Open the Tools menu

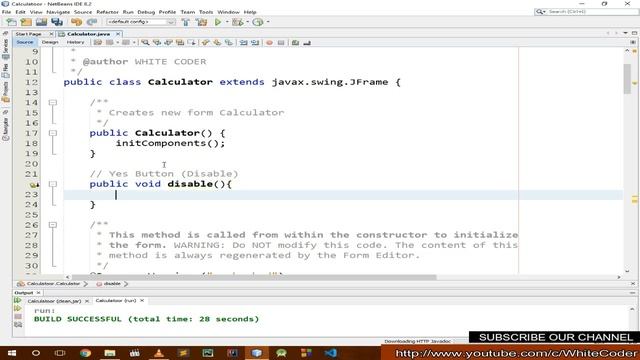[206, 12]
